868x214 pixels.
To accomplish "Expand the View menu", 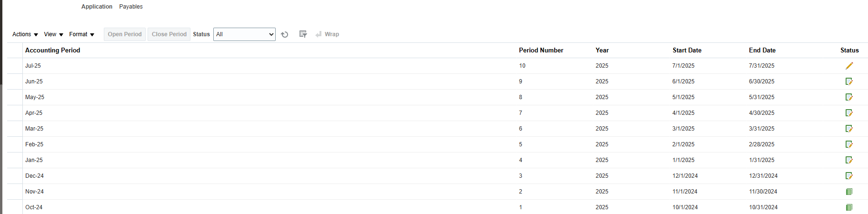I will (54, 34).
